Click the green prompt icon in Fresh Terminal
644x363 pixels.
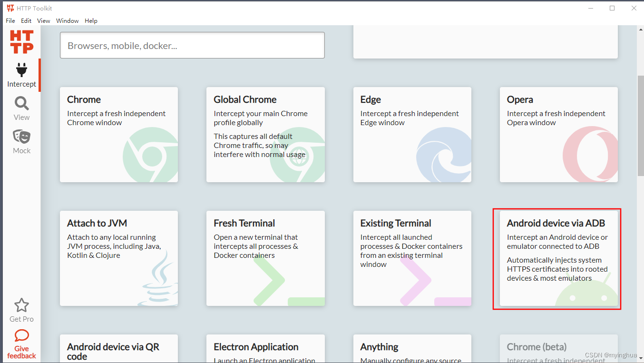pyautogui.click(x=289, y=281)
